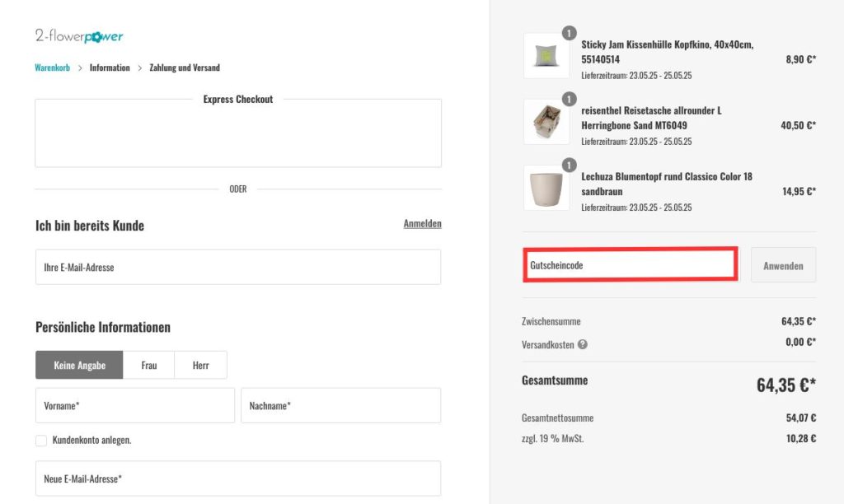The image size is (844, 504).
Task: Select the Herr salutation option
Action: pyautogui.click(x=200, y=365)
